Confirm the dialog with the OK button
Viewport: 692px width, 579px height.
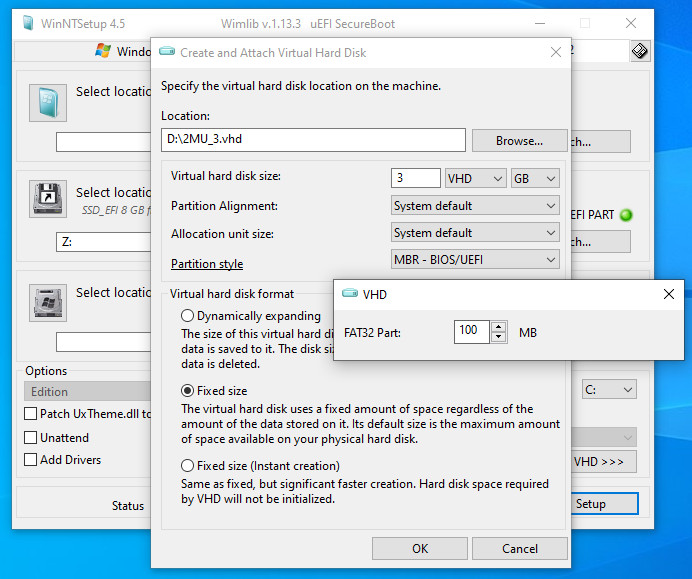420,549
